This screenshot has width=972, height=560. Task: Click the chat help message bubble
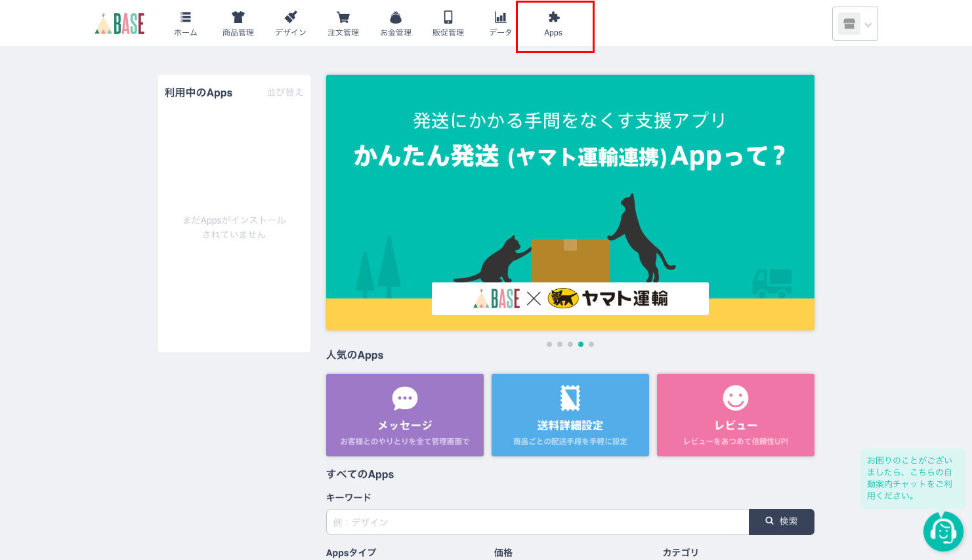point(912,478)
